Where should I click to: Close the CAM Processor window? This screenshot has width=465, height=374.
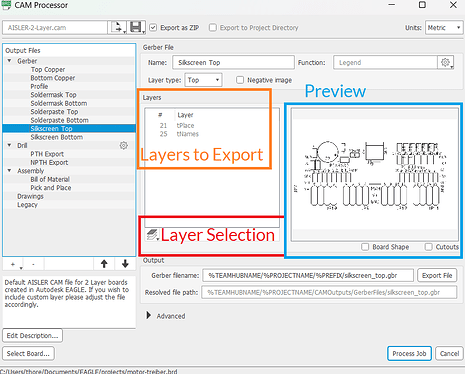pos(453,5)
